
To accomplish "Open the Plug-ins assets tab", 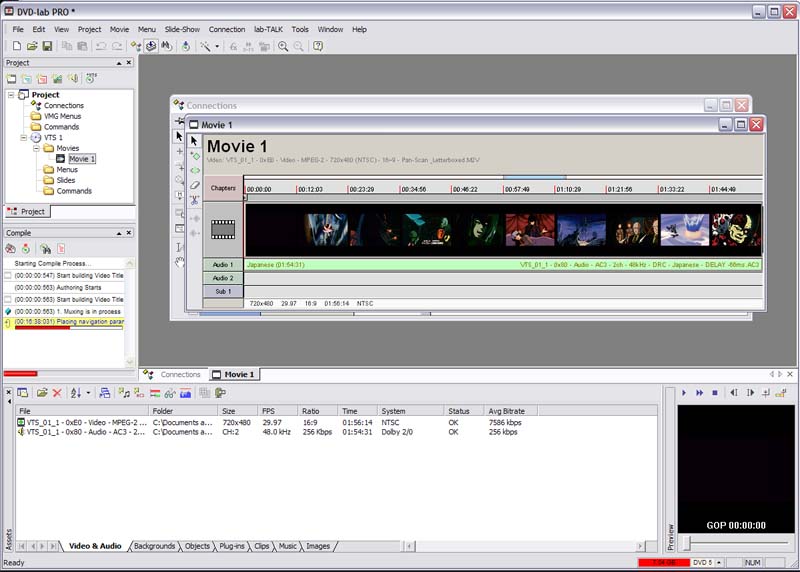I will [x=232, y=546].
